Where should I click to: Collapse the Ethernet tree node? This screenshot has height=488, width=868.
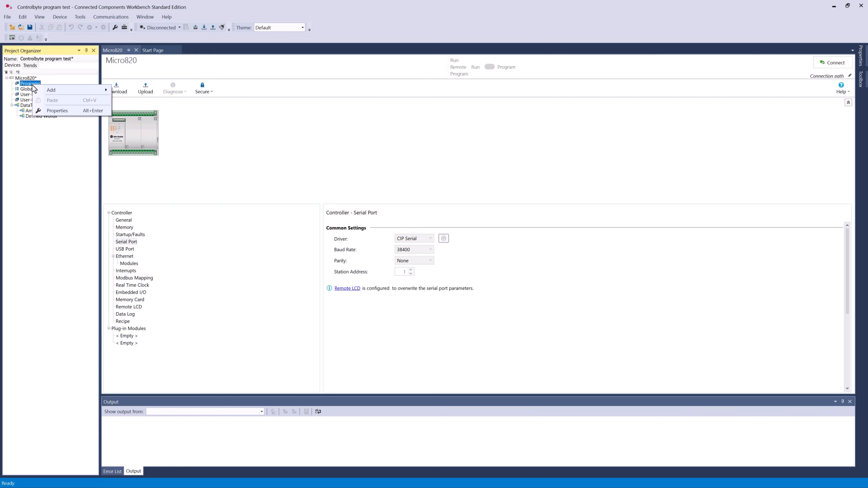click(113, 256)
